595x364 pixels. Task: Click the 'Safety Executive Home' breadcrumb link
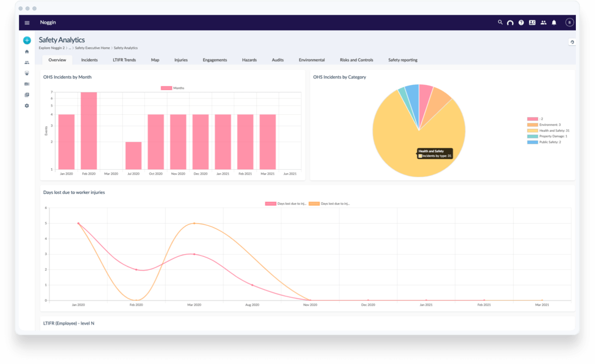click(92, 48)
